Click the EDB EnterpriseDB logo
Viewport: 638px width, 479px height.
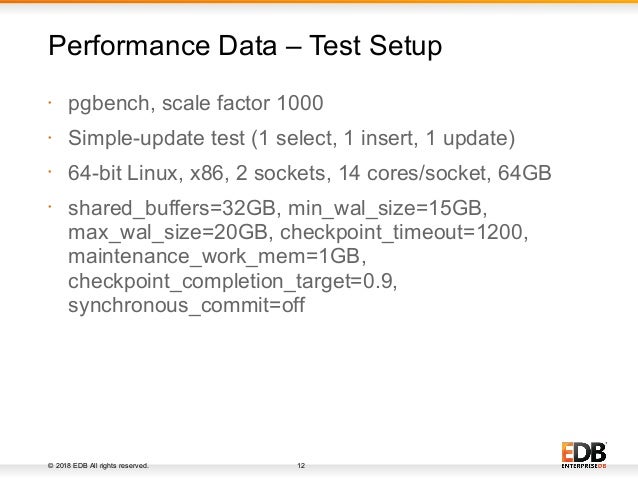click(x=584, y=455)
